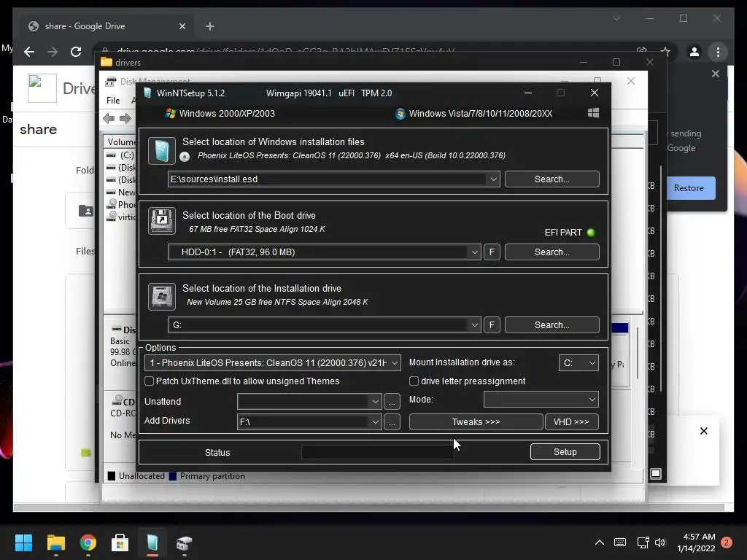The image size is (747, 560).
Task: Click the Chrome forward navigation arrow
Action: coord(53,52)
